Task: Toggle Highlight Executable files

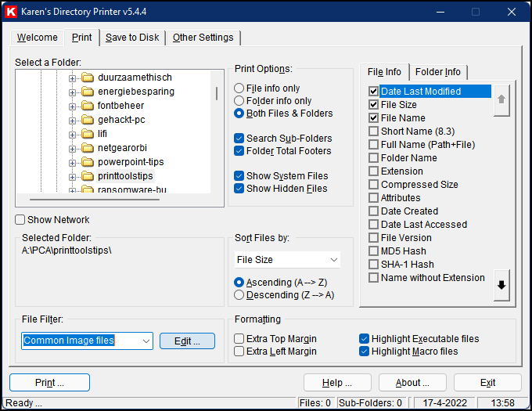Action: pyautogui.click(x=364, y=339)
